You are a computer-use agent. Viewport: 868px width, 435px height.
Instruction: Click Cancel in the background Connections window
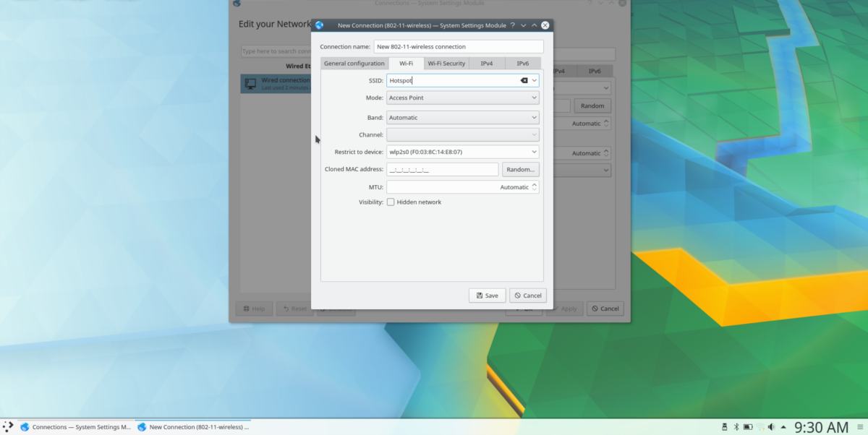605,309
